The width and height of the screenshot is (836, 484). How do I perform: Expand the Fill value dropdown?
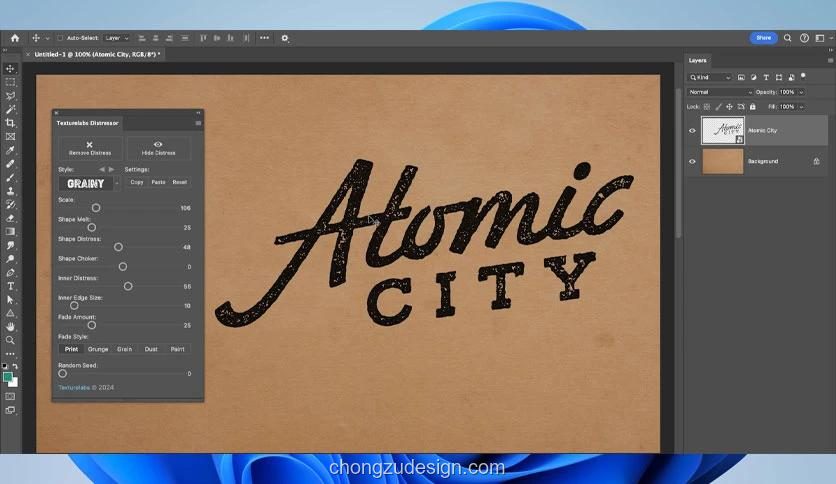click(x=801, y=107)
